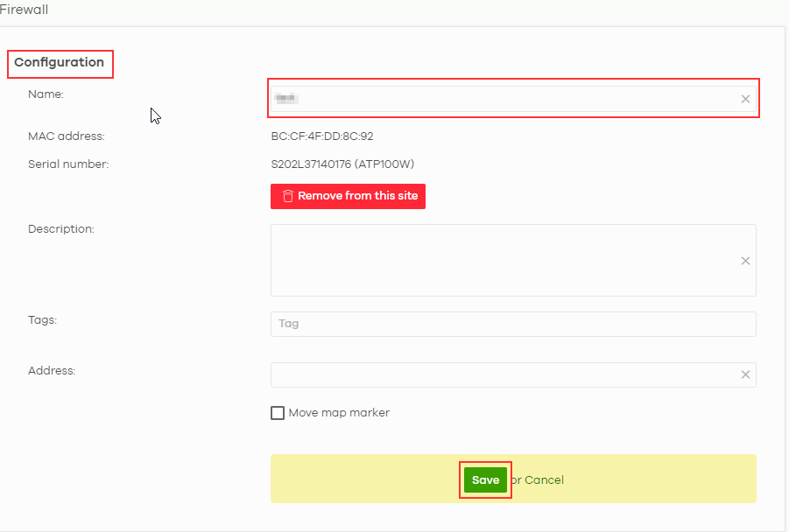Click Remove from this site

pos(357,196)
